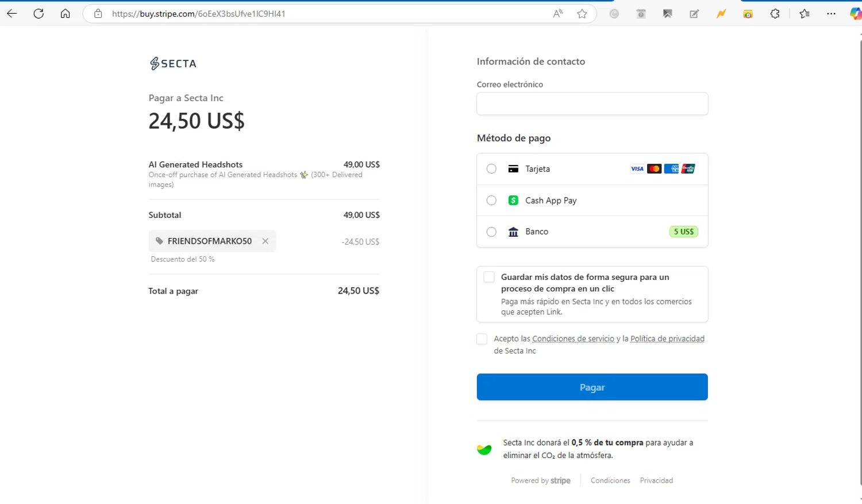This screenshot has height=504, width=862.
Task: Click the blue Pagar button
Action: point(592,387)
